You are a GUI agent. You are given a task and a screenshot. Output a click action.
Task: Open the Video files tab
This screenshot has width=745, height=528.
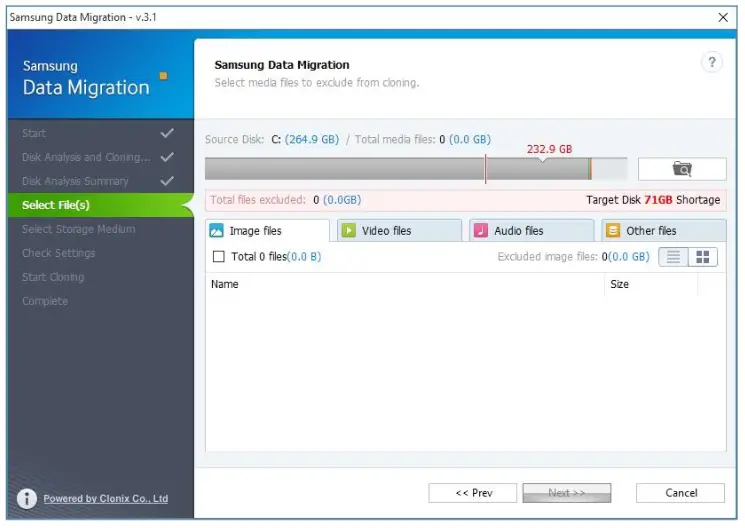point(400,230)
